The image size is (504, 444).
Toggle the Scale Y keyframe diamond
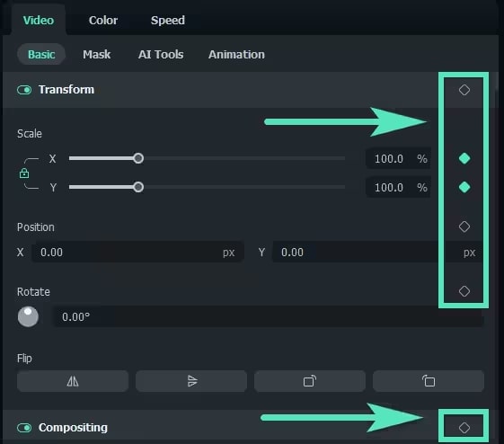point(464,187)
